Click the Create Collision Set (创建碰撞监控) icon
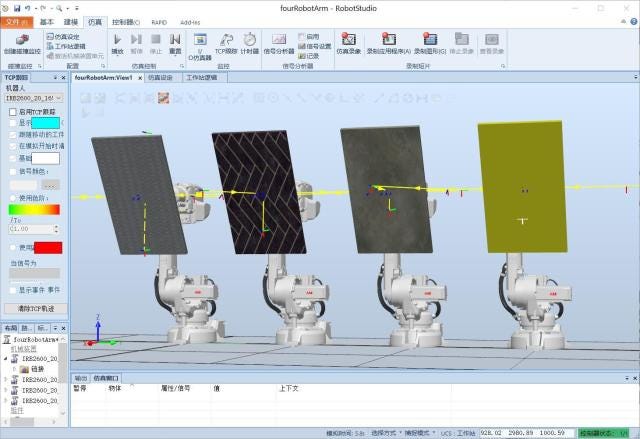 (x=22, y=40)
